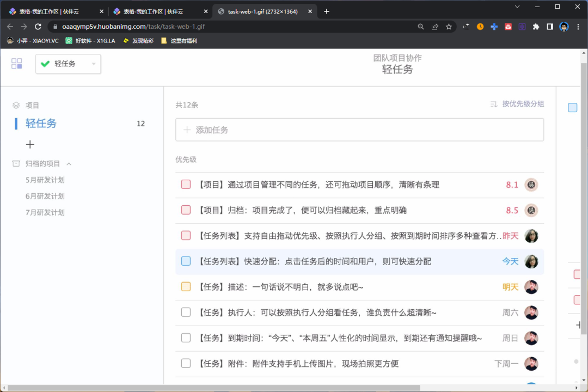The width and height of the screenshot is (588, 392).
Task: Mark the 【任务】描述 task complete
Action: (x=186, y=287)
